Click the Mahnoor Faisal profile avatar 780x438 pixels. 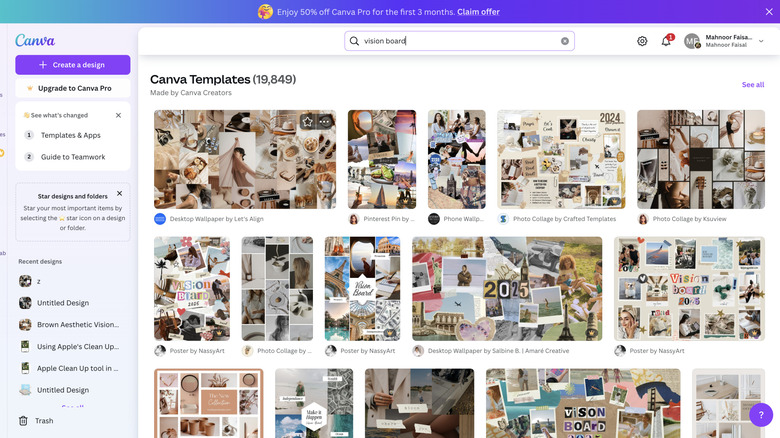pos(692,41)
